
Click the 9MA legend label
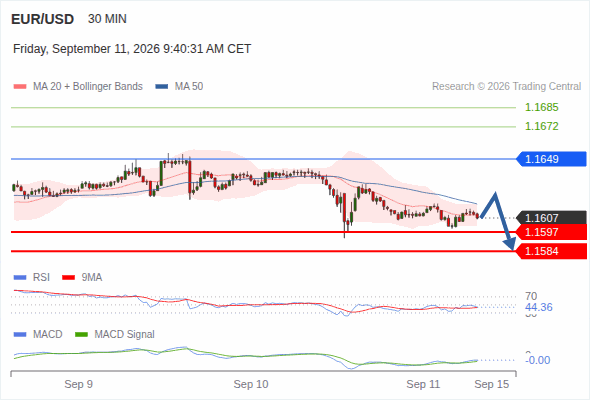pos(92,277)
